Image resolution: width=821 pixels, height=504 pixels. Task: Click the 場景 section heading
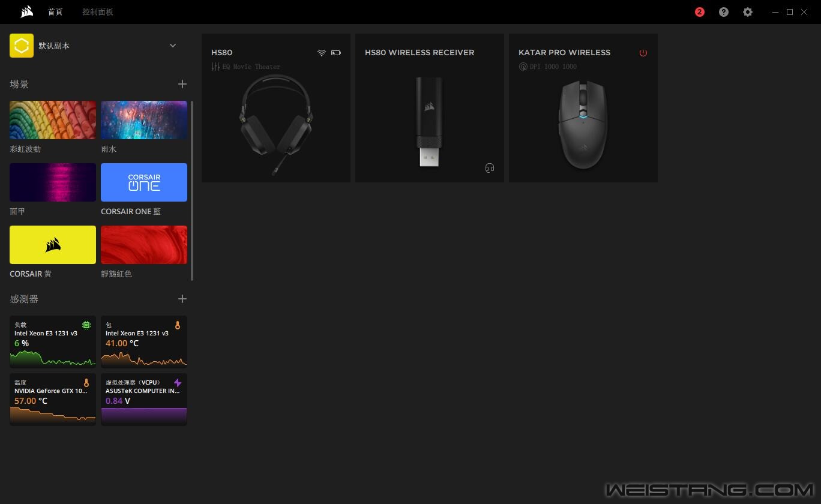(19, 84)
